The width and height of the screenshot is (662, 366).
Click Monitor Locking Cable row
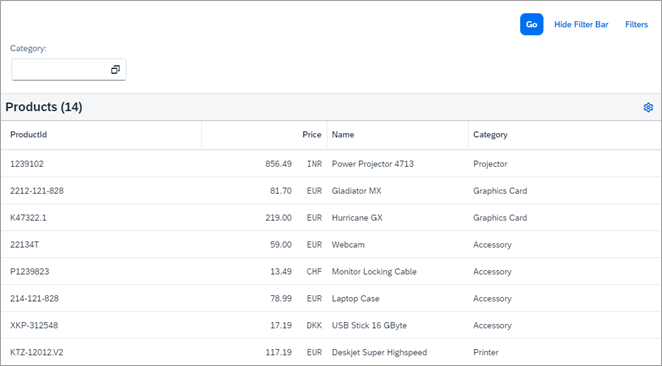[x=331, y=271]
